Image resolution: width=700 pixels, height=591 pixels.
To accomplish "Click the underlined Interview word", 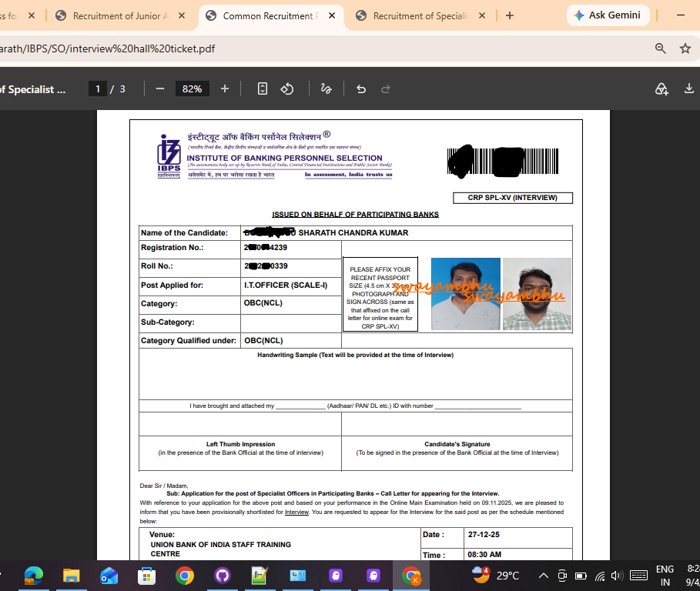I will tap(297, 512).
